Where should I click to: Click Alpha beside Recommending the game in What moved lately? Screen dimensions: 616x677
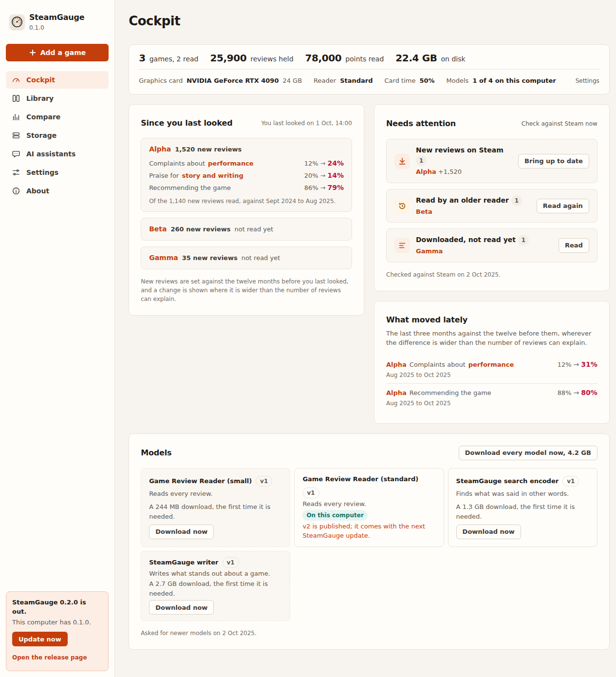[396, 393]
